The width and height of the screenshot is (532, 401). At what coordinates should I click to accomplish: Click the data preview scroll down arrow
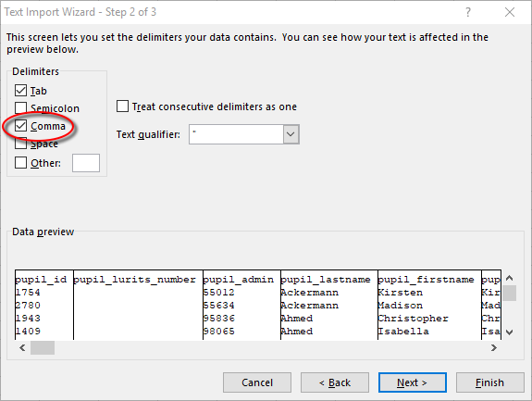[509, 332]
